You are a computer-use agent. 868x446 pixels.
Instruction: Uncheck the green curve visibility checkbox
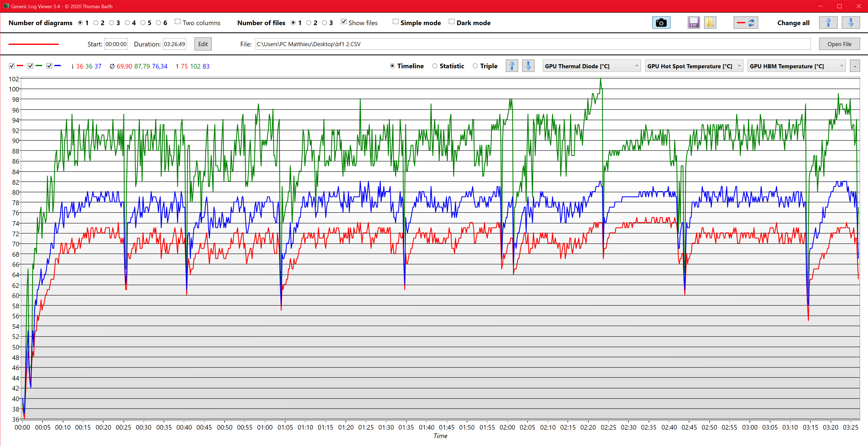click(30, 66)
